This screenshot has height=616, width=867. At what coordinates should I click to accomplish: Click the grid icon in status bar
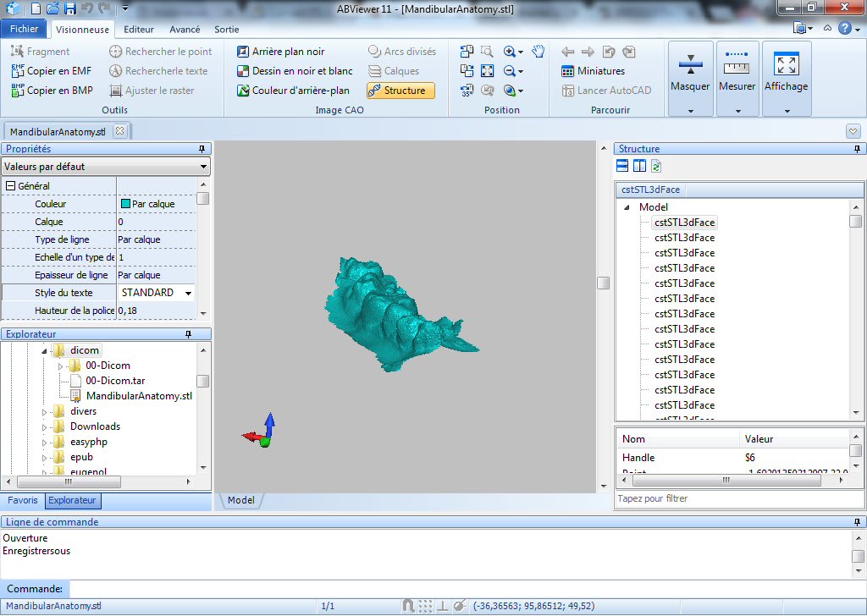[425, 606]
